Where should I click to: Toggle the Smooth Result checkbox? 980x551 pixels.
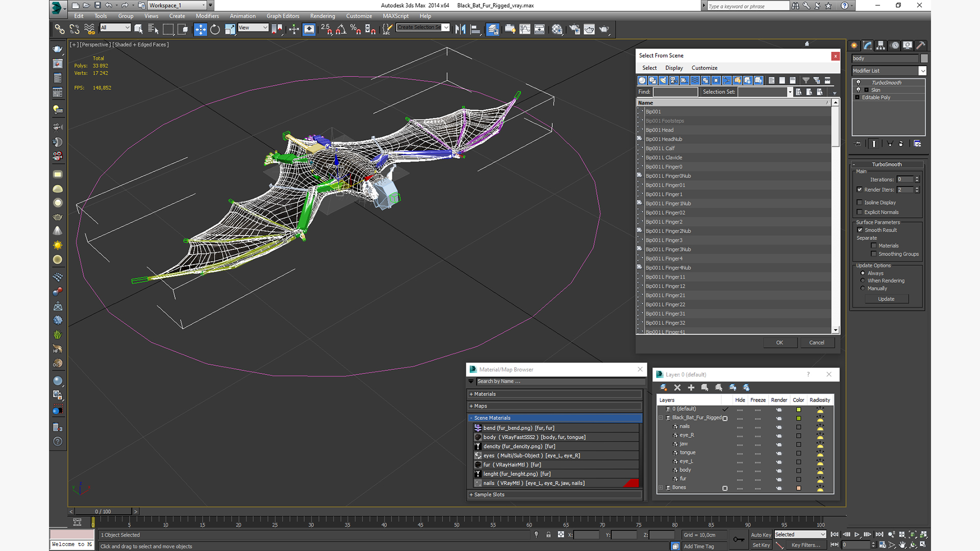coord(860,230)
